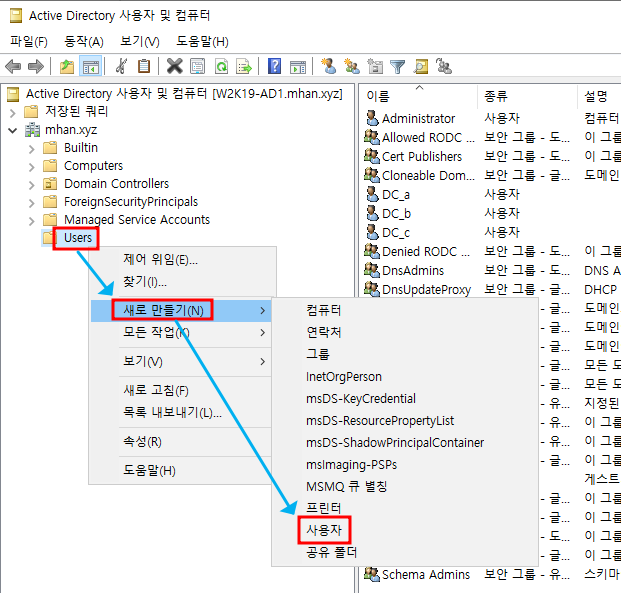Expand the ForeignSecurityPrincipals node

pos(32,203)
